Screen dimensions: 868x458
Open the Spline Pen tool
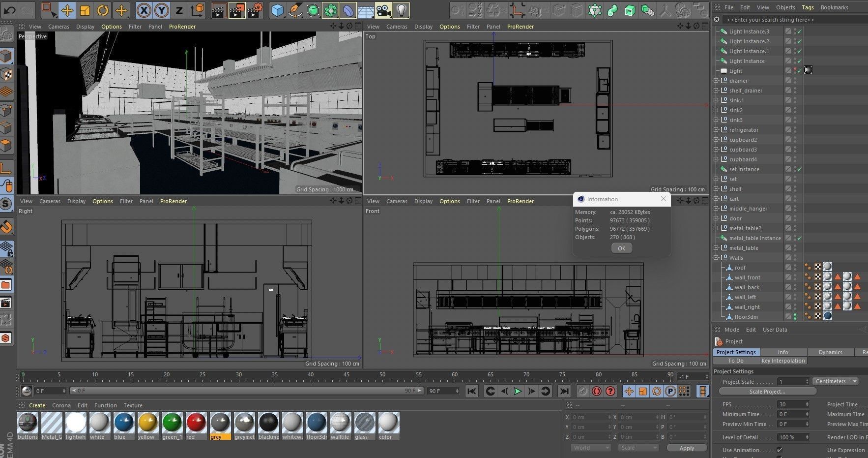[x=295, y=10]
